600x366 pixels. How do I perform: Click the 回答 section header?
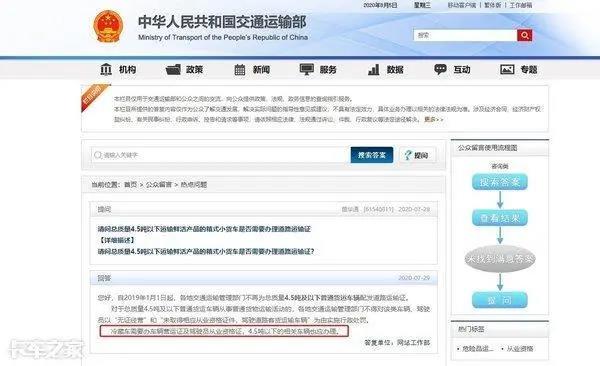104,278
